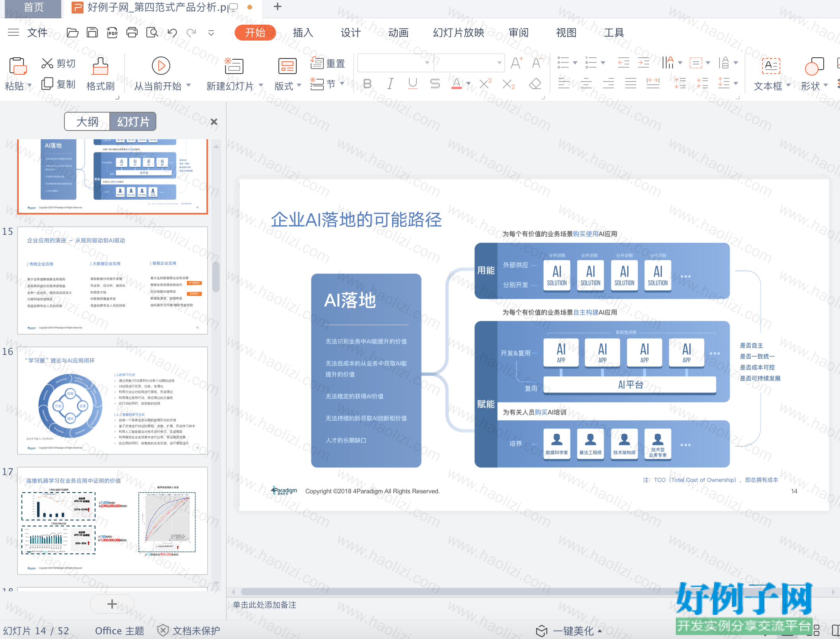The width and height of the screenshot is (840, 639).
Task: Redo the last action
Action: coord(192,33)
